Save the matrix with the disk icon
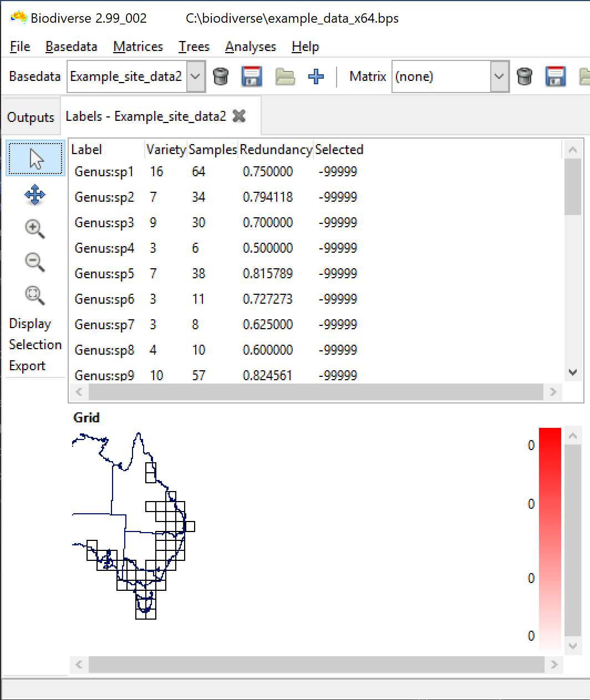 (555, 76)
